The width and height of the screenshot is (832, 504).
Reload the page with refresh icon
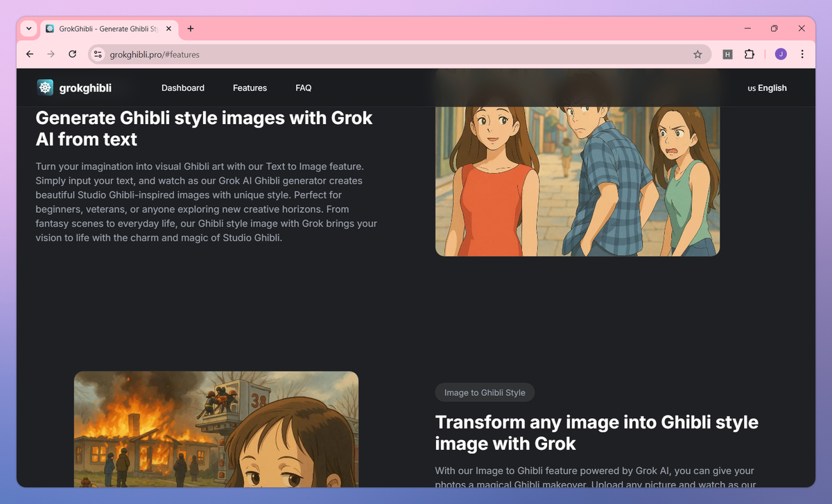click(x=72, y=54)
